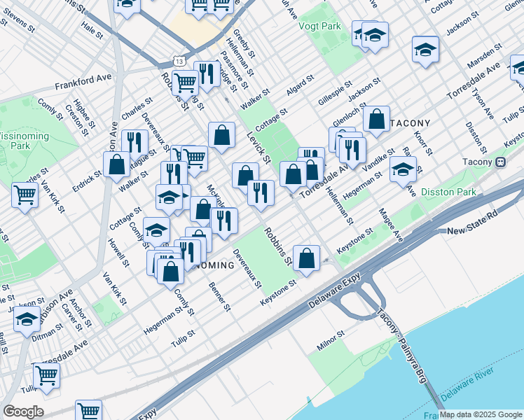Click the Disston St label
This screenshot has width=524, height=420.
[476, 138]
